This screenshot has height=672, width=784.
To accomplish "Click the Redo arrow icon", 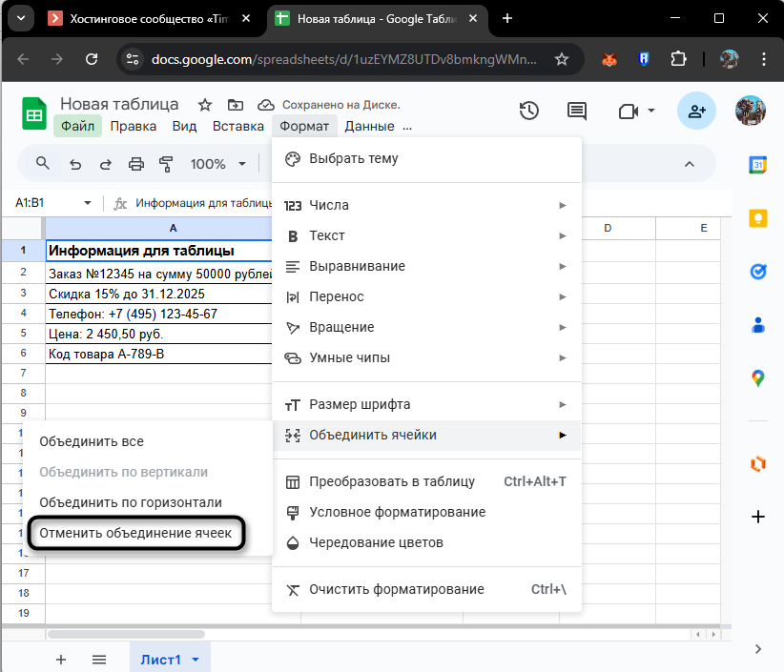I will (105, 163).
